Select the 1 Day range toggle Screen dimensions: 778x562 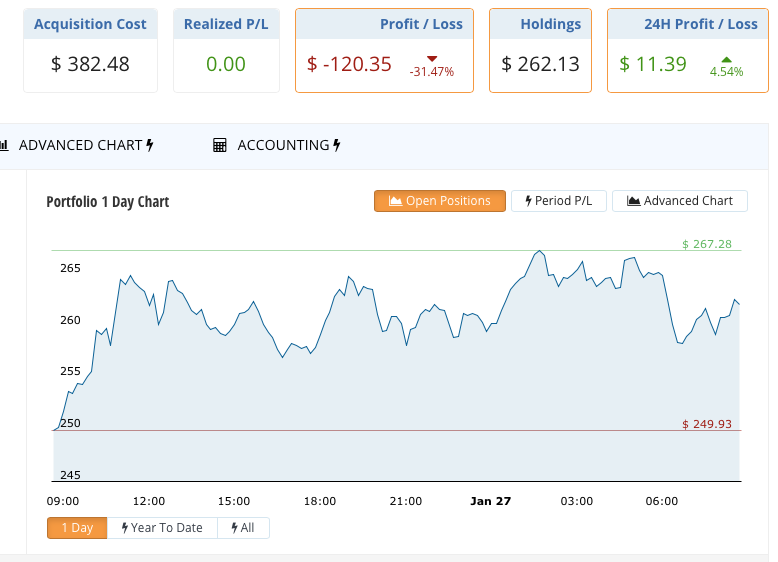click(77, 528)
